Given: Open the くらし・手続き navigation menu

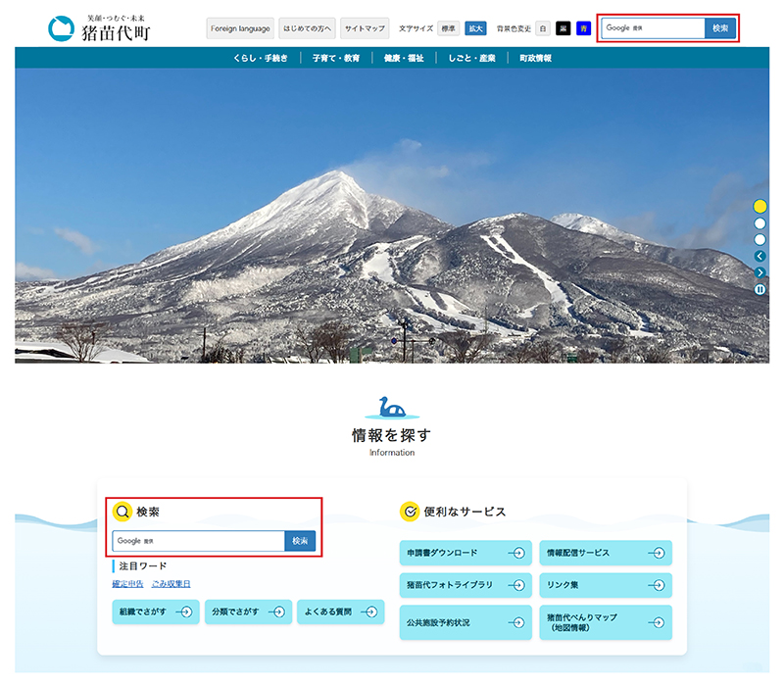Looking at the screenshot, I should (258, 57).
